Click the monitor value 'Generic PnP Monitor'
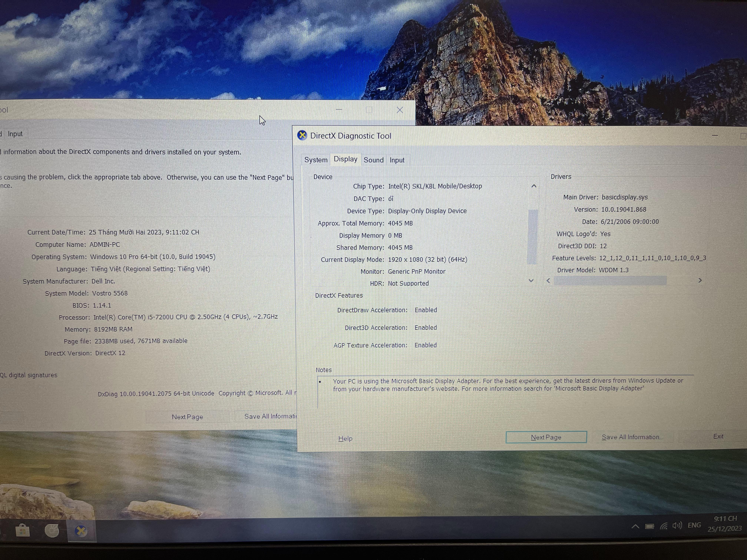 (x=416, y=271)
